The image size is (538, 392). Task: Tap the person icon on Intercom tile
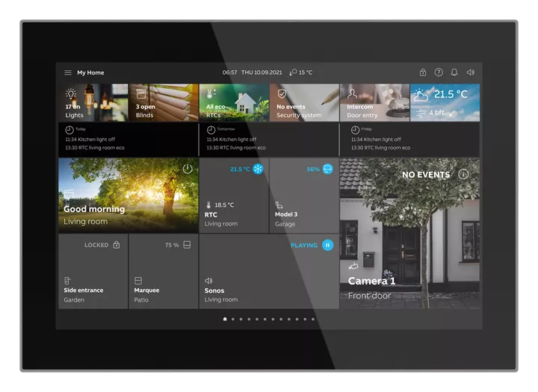(352, 93)
